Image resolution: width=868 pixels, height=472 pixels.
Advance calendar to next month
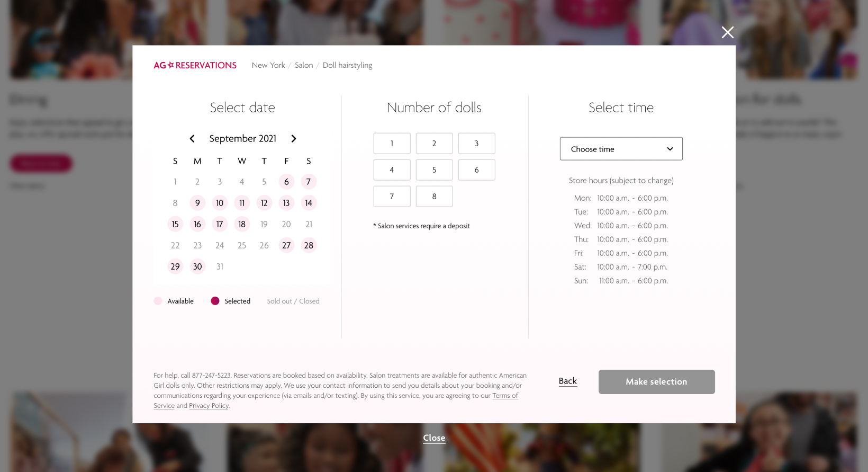point(294,139)
